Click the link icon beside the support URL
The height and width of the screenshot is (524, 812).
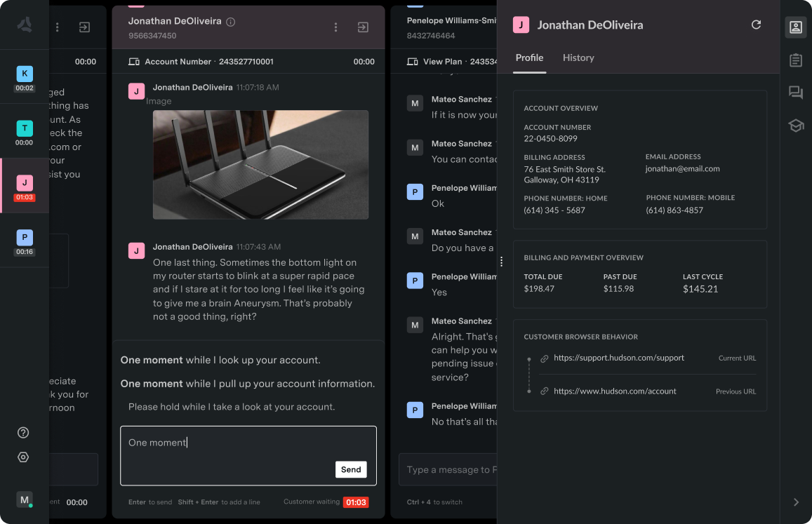[545, 358]
